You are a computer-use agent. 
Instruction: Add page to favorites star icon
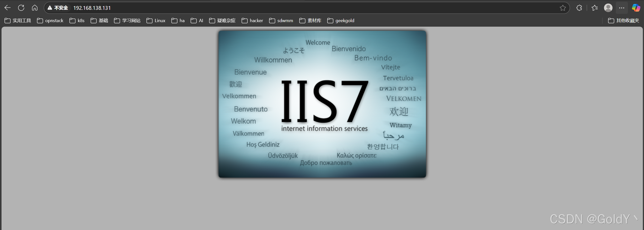[x=563, y=8]
